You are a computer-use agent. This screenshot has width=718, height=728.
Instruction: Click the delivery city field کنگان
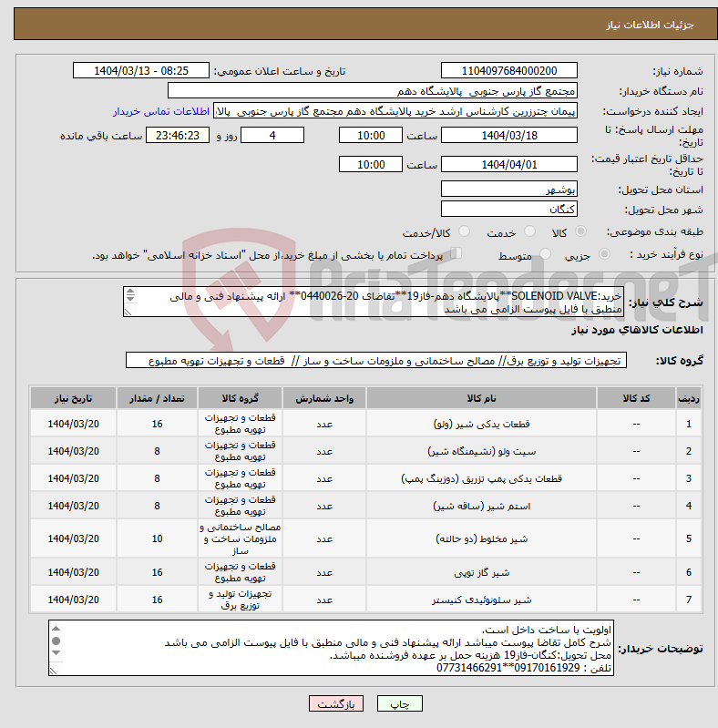tap(509, 209)
